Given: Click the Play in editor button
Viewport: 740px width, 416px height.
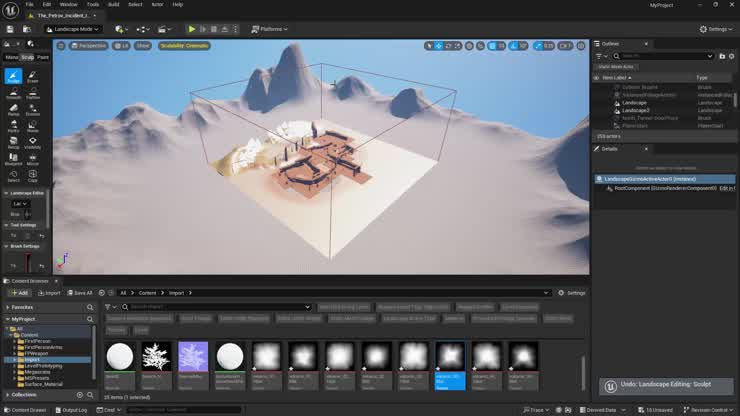Looking at the screenshot, I should [x=192, y=29].
